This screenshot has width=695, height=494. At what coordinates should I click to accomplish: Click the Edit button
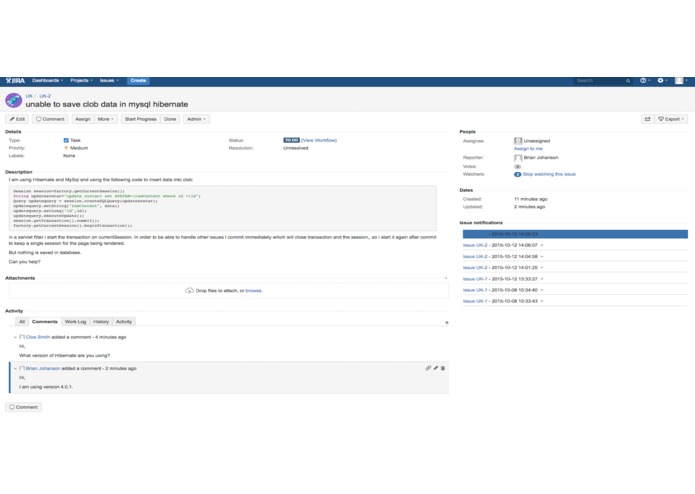(17, 119)
